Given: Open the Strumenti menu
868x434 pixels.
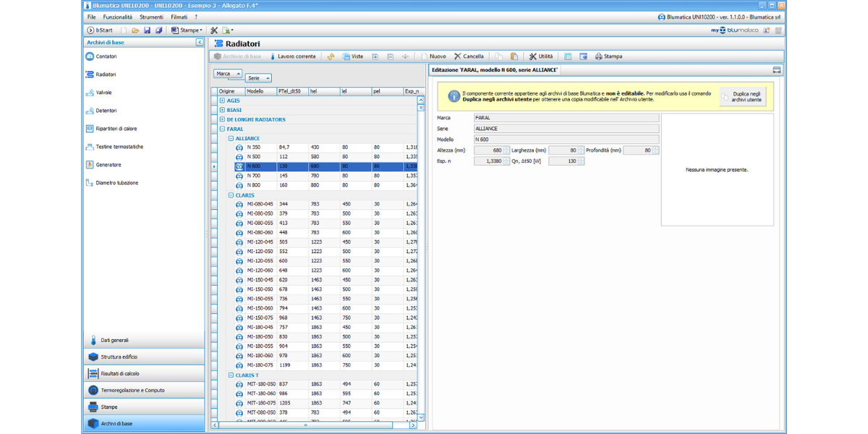Looking at the screenshot, I should tap(151, 17).
